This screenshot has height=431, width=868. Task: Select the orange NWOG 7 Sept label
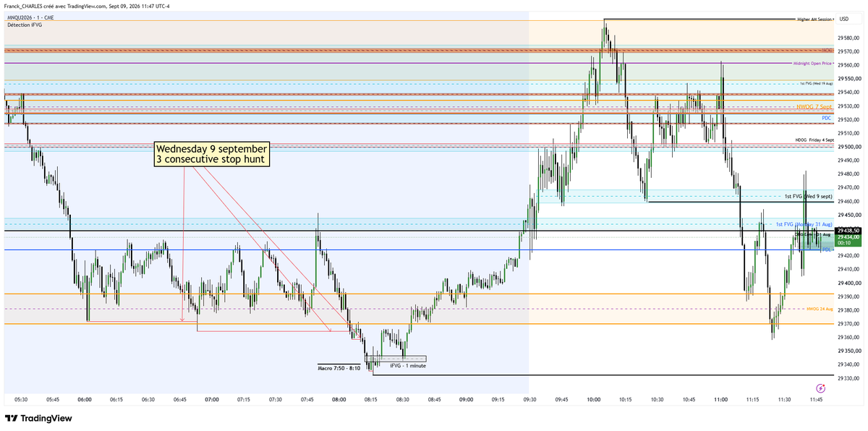click(x=814, y=107)
